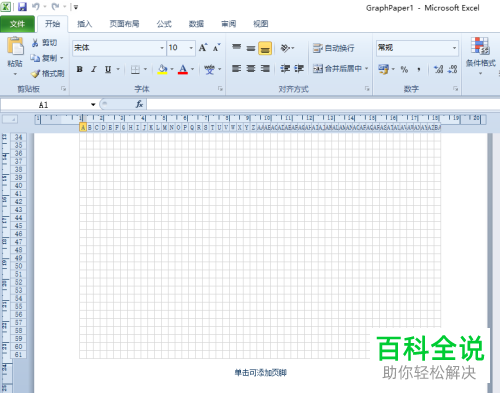Apply percent style
Image resolution: width=500 pixels, height=393 pixels.
click(x=404, y=69)
